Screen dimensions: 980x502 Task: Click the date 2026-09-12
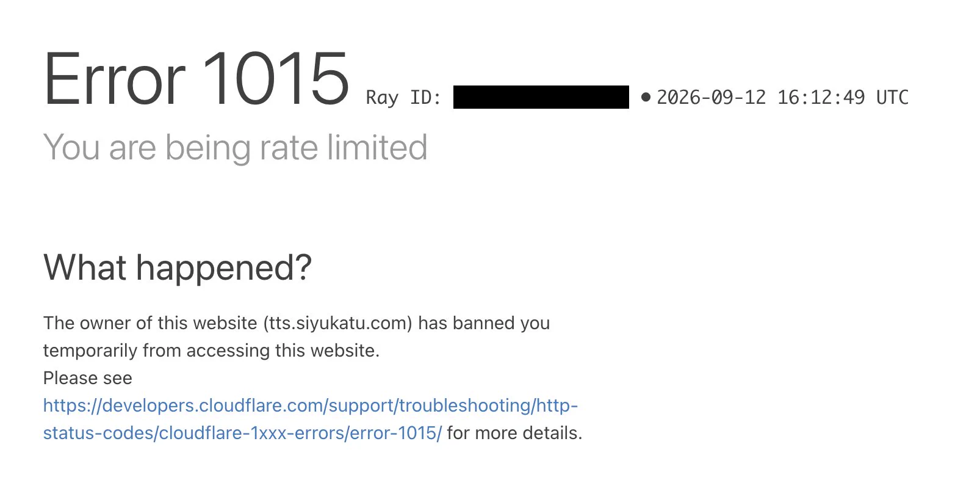[x=711, y=97]
